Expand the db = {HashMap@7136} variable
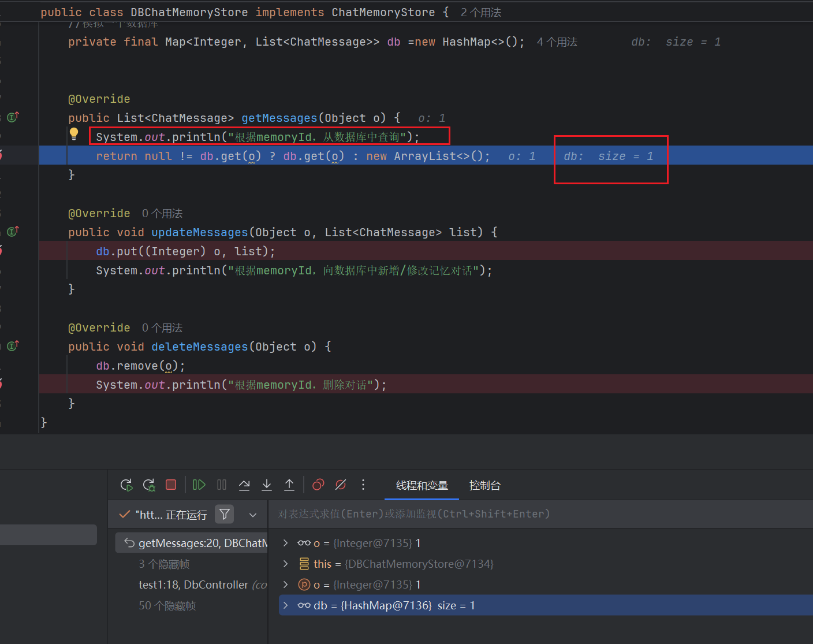The width and height of the screenshot is (813, 644). pos(285,605)
